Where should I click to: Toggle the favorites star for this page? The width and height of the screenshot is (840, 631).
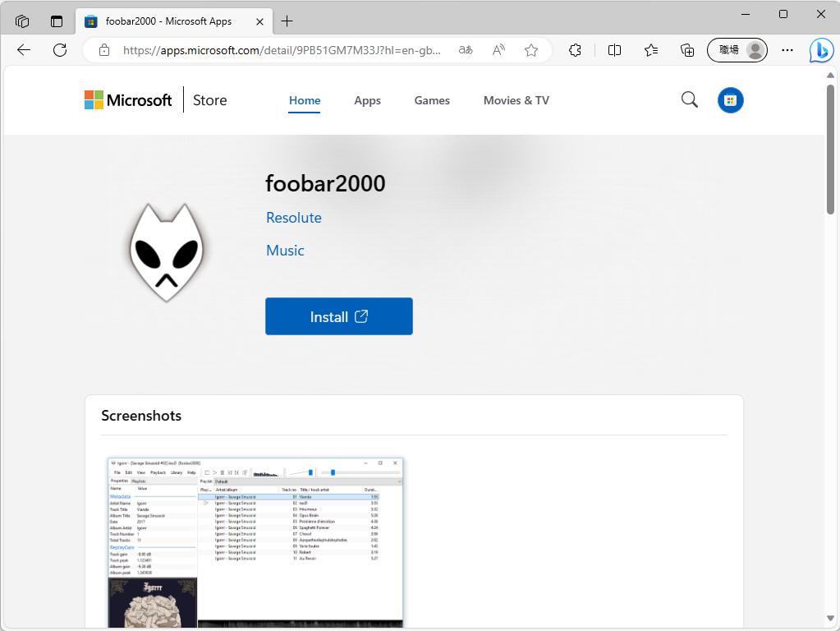[x=530, y=50]
